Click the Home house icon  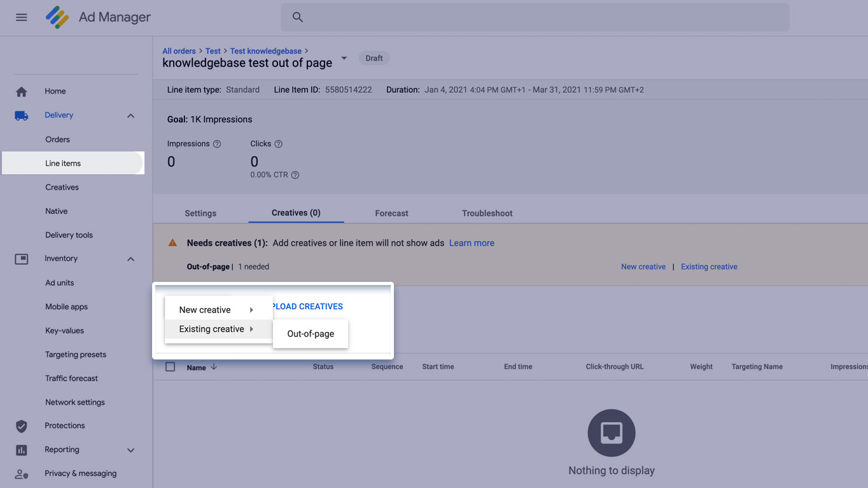(x=22, y=92)
